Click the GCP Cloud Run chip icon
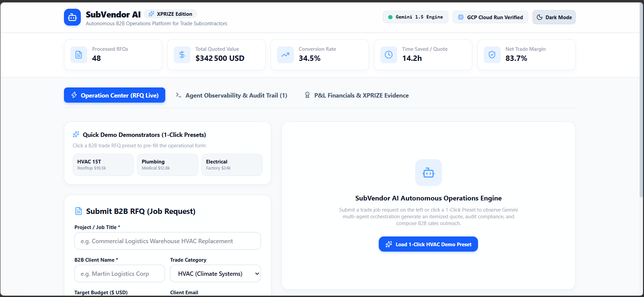 461,17
